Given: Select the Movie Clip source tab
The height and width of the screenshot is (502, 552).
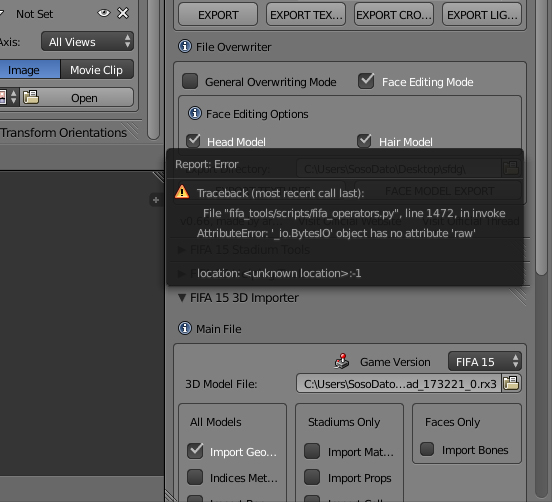Looking at the screenshot, I should tap(97, 69).
